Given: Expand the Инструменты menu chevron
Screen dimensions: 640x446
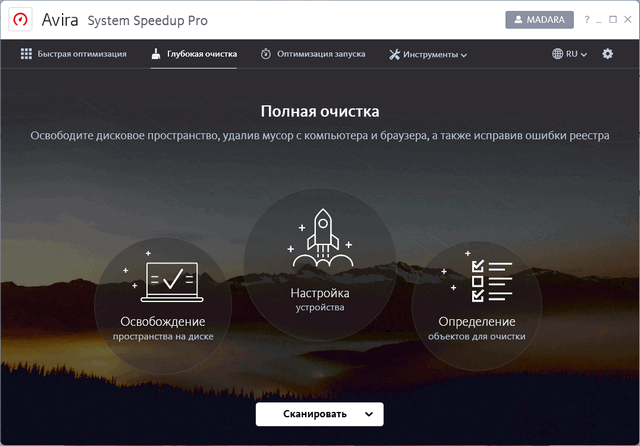Looking at the screenshot, I should click(x=464, y=55).
